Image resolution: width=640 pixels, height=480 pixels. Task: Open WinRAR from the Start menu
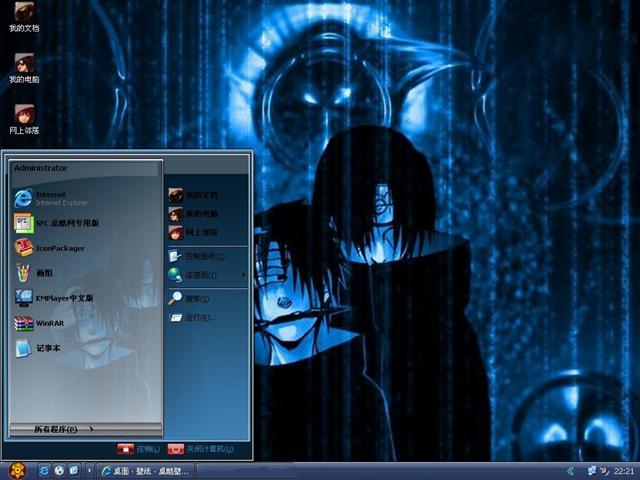39,323
